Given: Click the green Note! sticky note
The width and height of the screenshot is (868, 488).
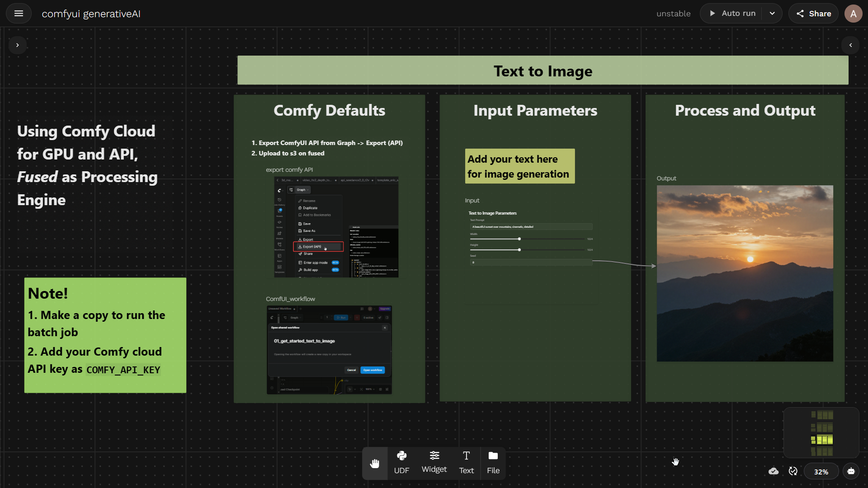Looking at the screenshot, I should (x=105, y=335).
